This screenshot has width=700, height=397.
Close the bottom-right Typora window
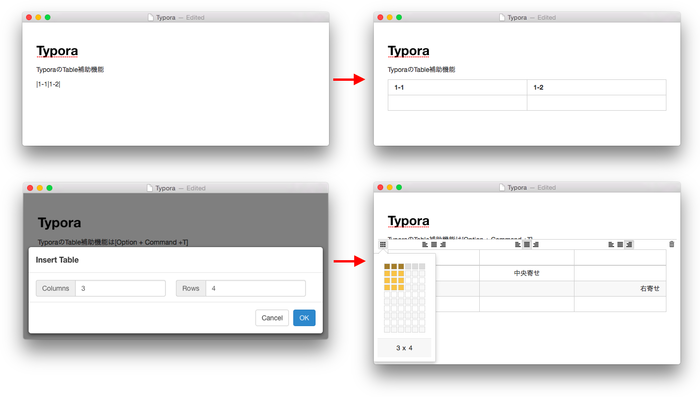click(380, 188)
